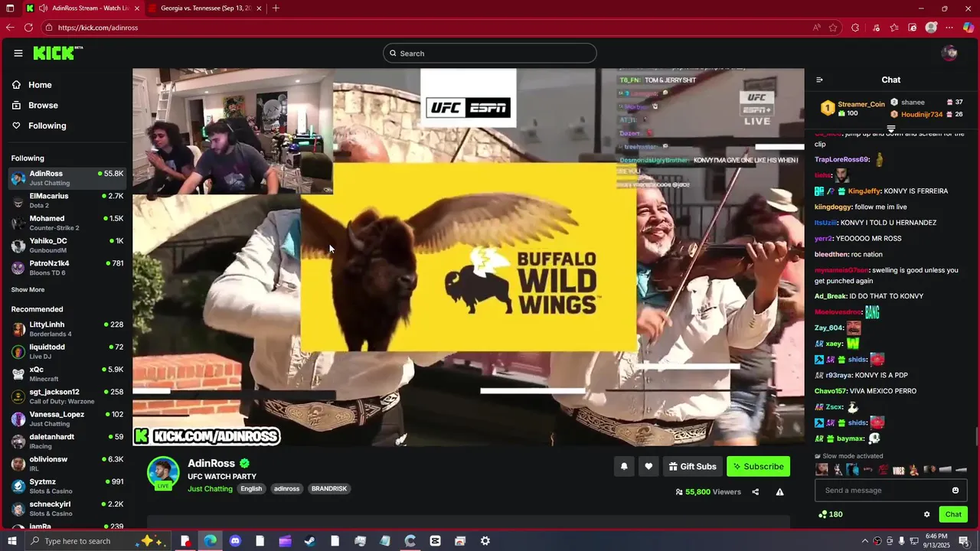This screenshot has width=980, height=551.
Task: Expand the chat leaderboard handle
Action: [891, 129]
